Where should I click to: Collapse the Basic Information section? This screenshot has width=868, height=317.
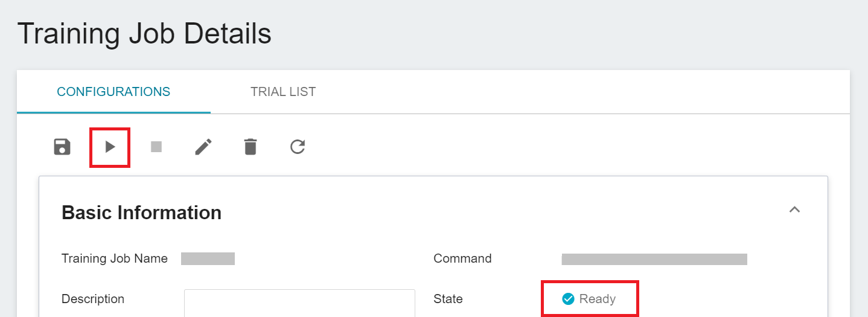pos(795,210)
